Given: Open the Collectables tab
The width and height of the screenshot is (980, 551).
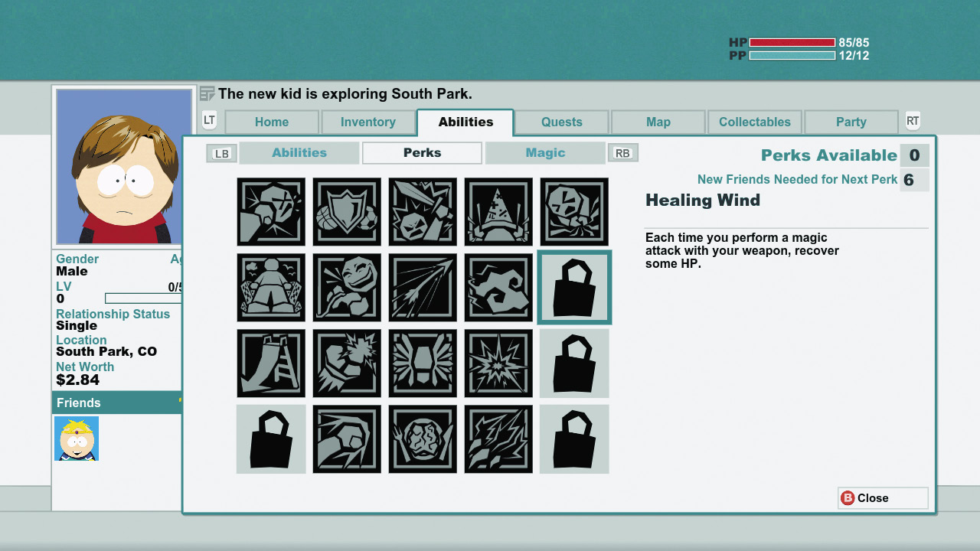Looking at the screenshot, I should point(755,122).
